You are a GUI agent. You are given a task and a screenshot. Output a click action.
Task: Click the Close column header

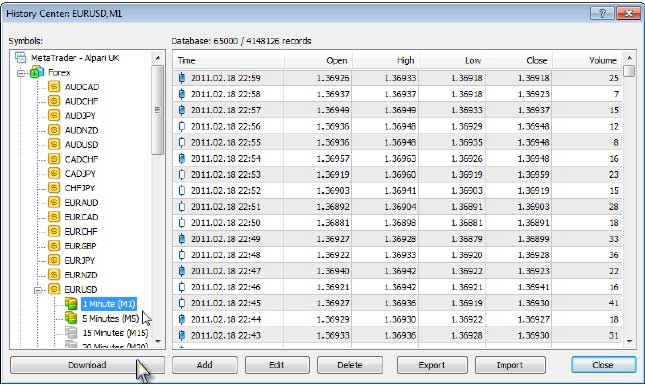pyautogui.click(x=518, y=60)
